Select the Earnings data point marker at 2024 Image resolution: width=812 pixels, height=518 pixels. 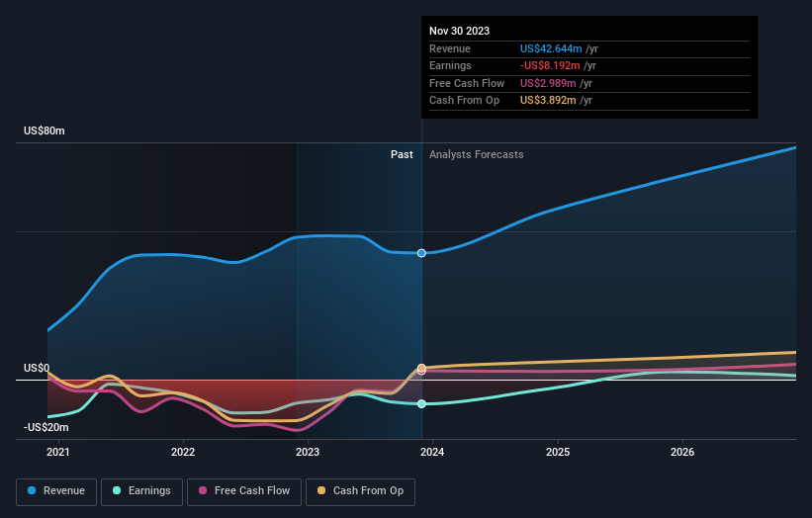point(421,403)
